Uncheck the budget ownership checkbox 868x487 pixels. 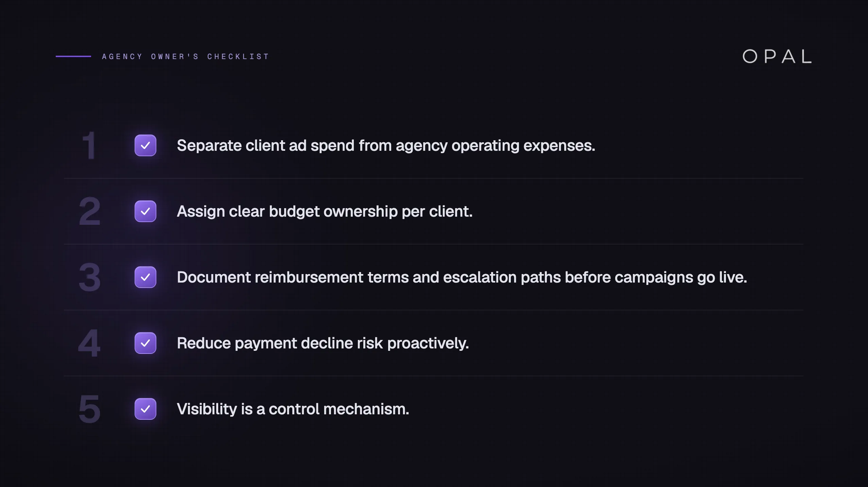[145, 211]
